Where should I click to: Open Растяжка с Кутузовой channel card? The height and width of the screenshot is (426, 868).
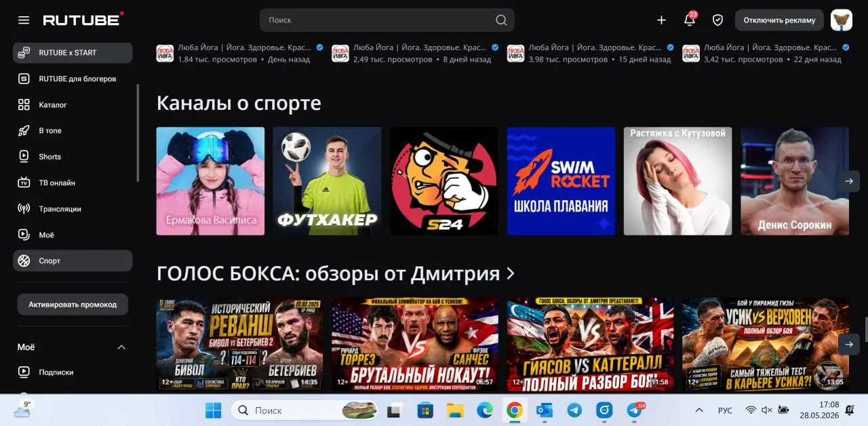tap(677, 181)
